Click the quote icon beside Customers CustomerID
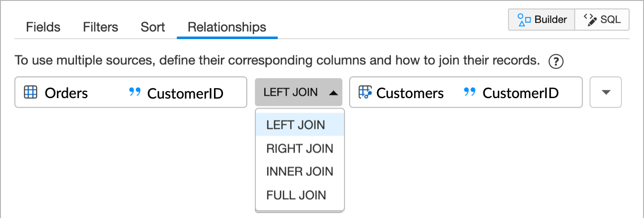The width and height of the screenshot is (644, 219). 470,92
